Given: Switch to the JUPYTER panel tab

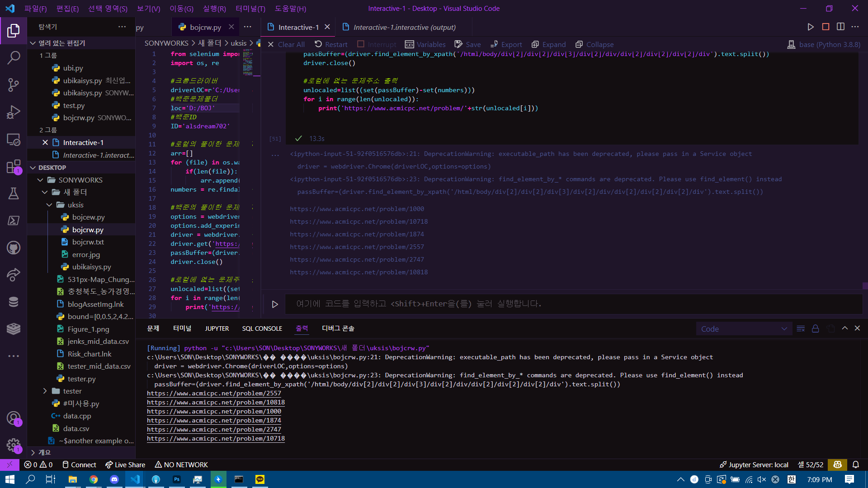Looking at the screenshot, I should coord(217,328).
